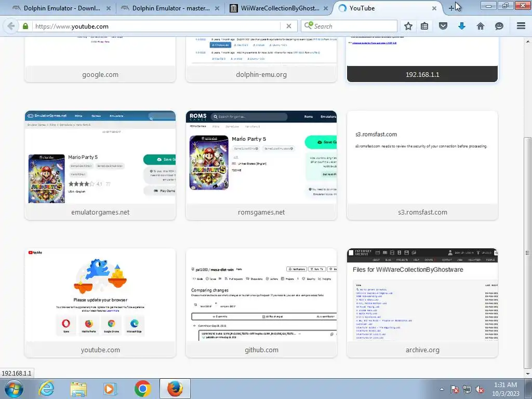Open the archive.org tile
This screenshot has height=399, width=532.
(x=422, y=303)
